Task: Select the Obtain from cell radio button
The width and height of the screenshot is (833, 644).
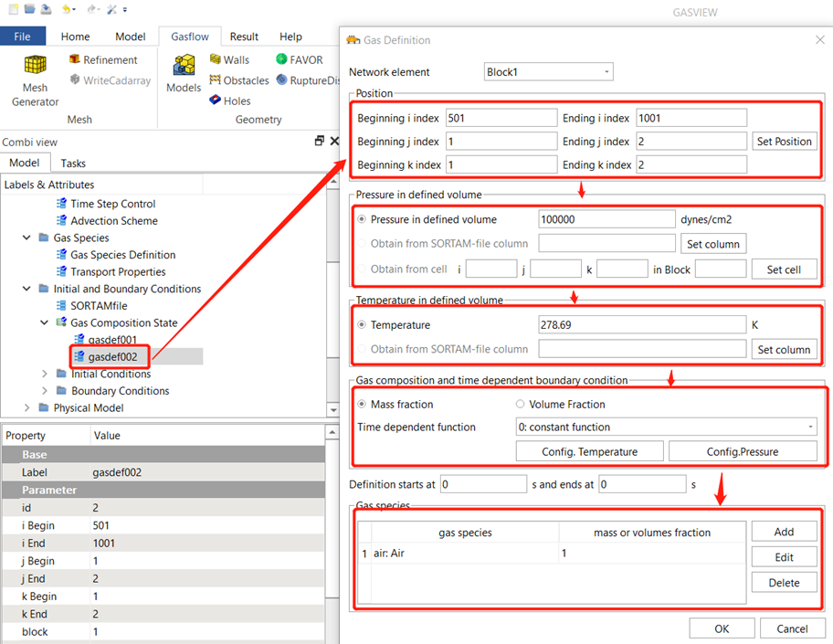Action: [x=362, y=269]
